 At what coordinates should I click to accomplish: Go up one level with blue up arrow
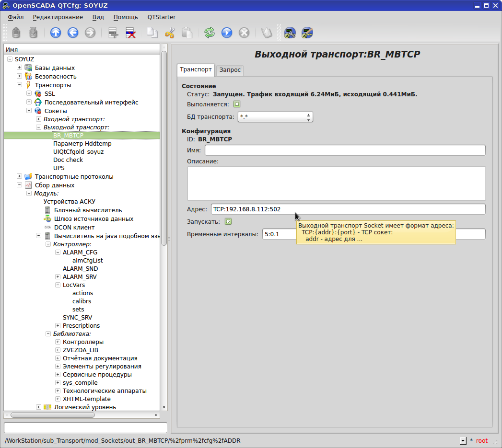56,33
